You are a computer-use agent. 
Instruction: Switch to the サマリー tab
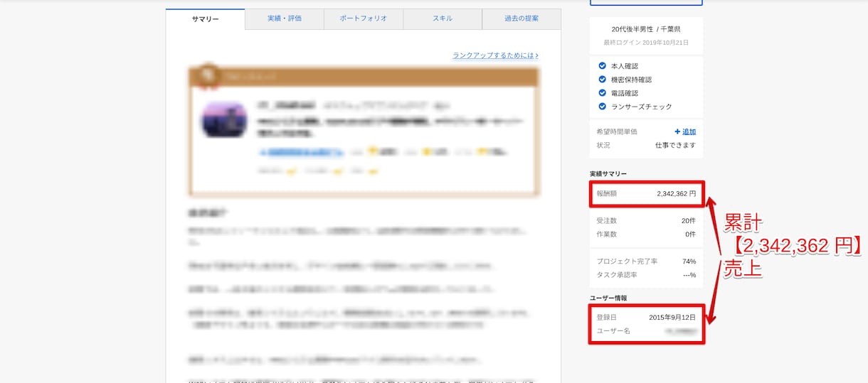206,19
